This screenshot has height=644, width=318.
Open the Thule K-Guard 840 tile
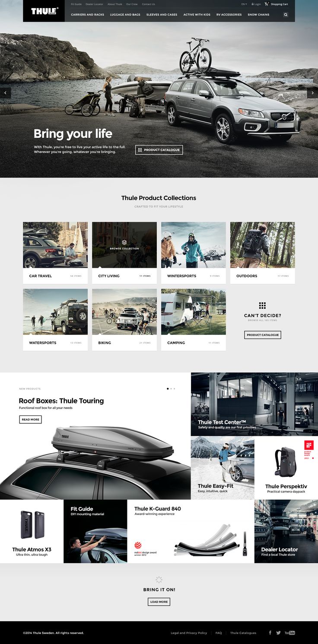click(x=191, y=531)
